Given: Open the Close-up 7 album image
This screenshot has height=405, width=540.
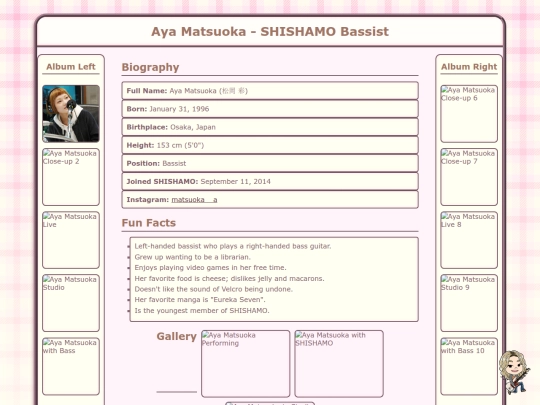Looking at the screenshot, I should 469,177.
